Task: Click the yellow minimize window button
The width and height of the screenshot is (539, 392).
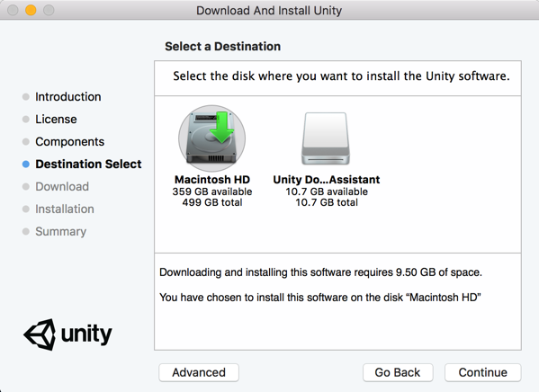Action: [31, 10]
